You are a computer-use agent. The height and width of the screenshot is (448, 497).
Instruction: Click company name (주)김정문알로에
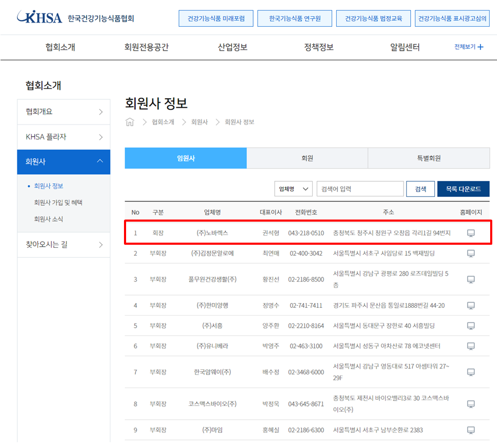[212, 253]
